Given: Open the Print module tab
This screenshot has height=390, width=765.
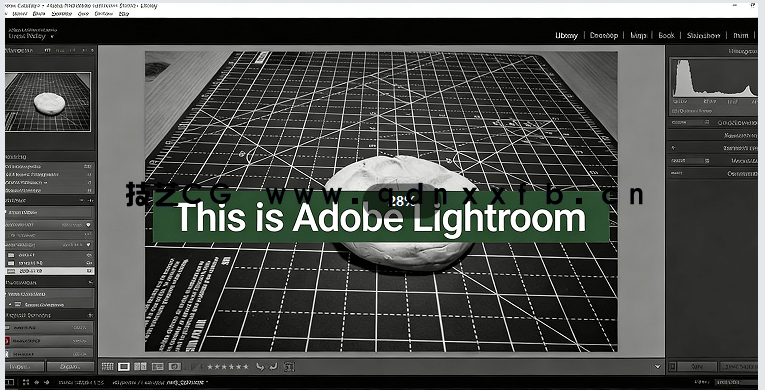Looking at the screenshot, I should (741, 36).
